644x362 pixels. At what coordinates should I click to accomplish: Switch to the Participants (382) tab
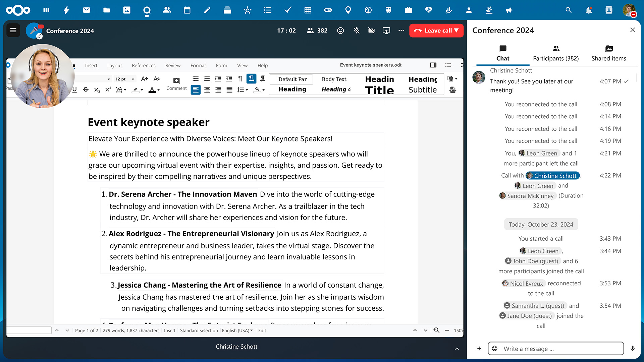click(556, 53)
